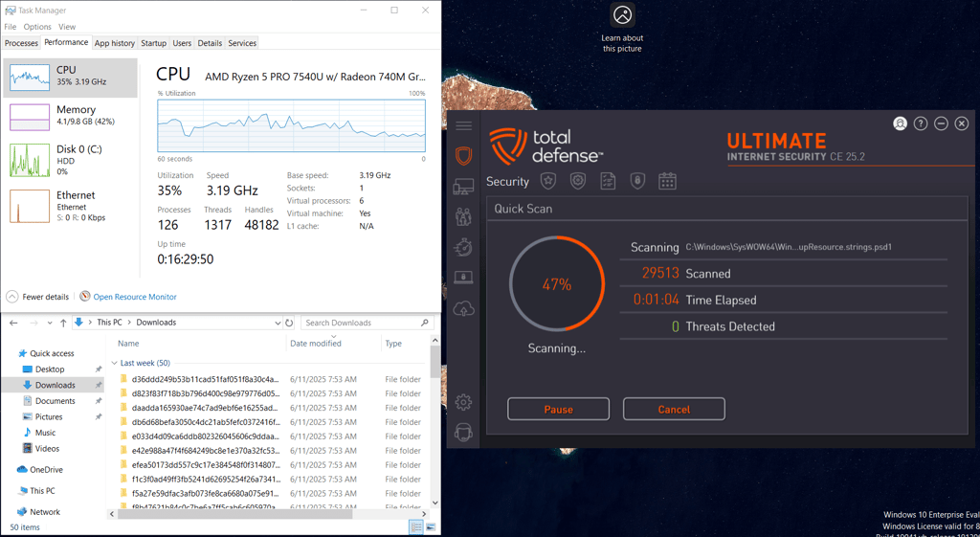Image resolution: width=980 pixels, height=537 pixels.
Task: Open the Total Defense hamburger menu
Action: 464,125
